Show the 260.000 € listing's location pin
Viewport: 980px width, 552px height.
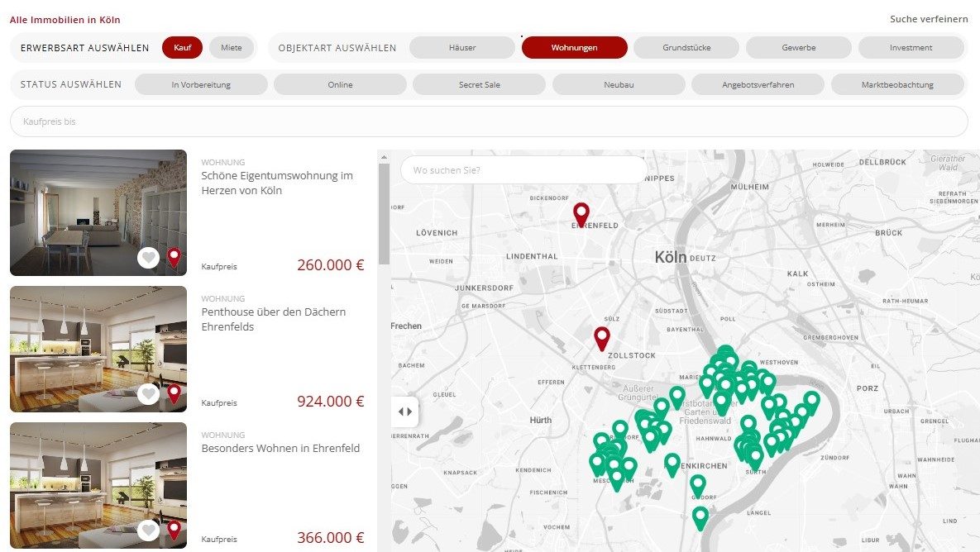click(174, 257)
